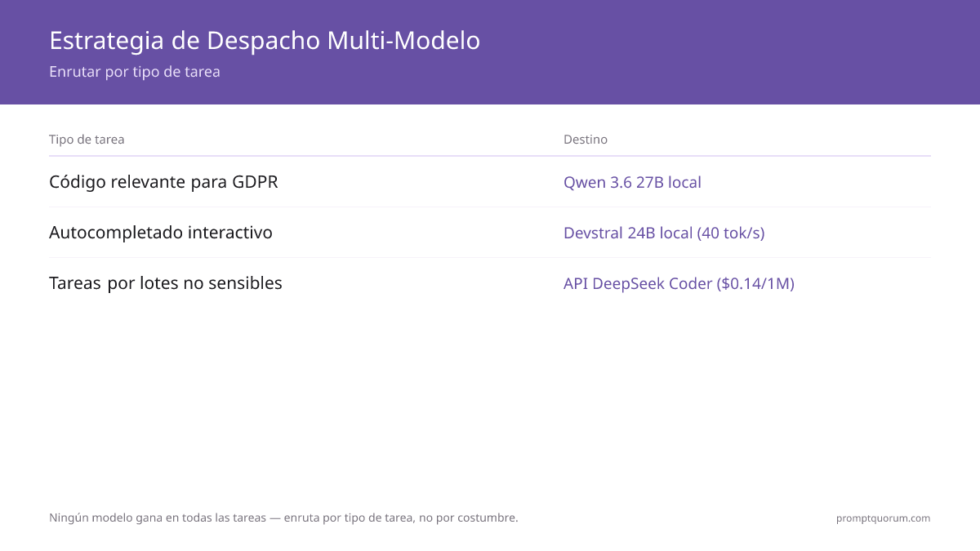Click the title 'Estrategia de Despacho Multi-Modelo'

coord(265,40)
